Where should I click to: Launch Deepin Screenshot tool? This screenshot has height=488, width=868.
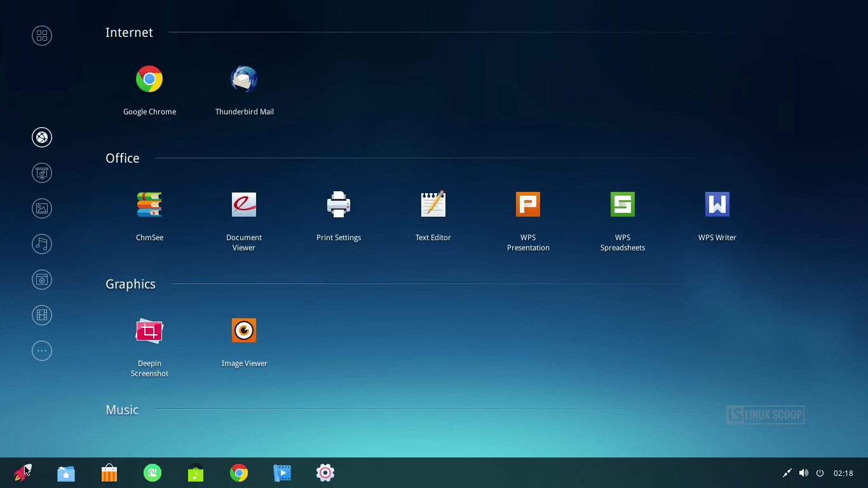[x=149, y=330]
